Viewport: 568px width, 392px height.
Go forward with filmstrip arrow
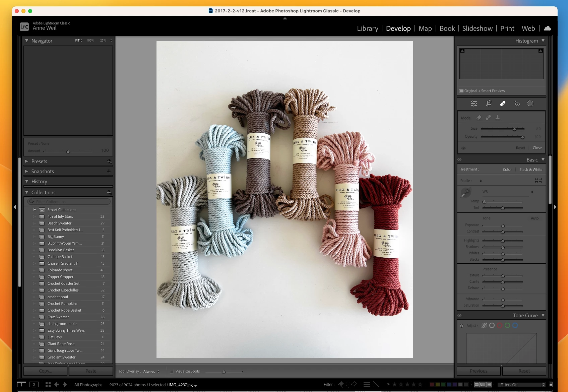65,385
